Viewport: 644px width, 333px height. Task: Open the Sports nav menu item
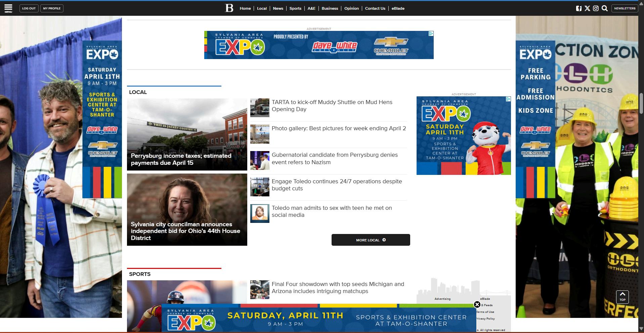(x=295, y=8)
